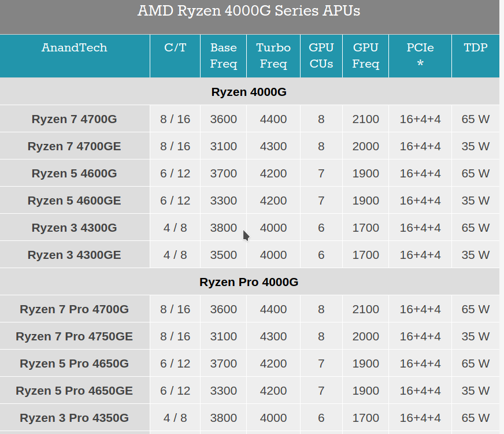The width and height of the screenshot is (504, 434).
Task: Click the GPU Freq column header
Action: 365,55
